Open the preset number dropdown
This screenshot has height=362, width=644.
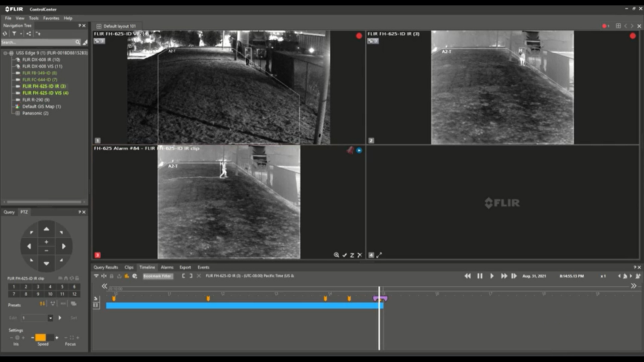[x=50, y=318]
